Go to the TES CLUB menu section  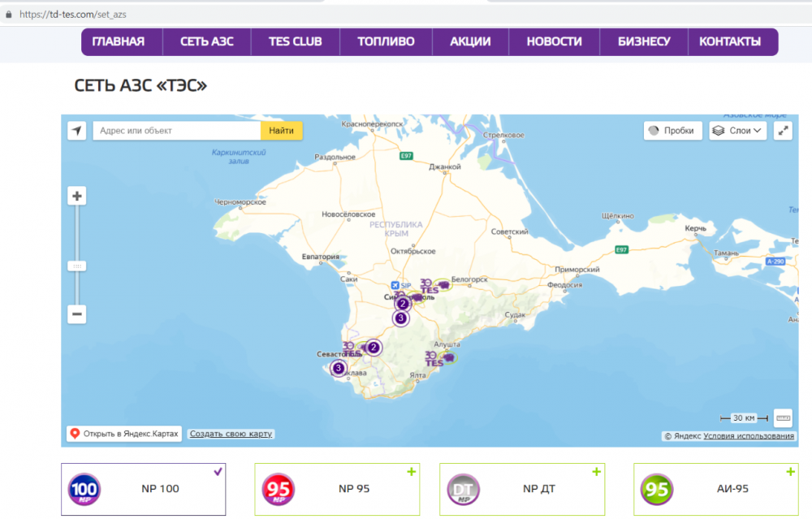click(x=296, y=42)
